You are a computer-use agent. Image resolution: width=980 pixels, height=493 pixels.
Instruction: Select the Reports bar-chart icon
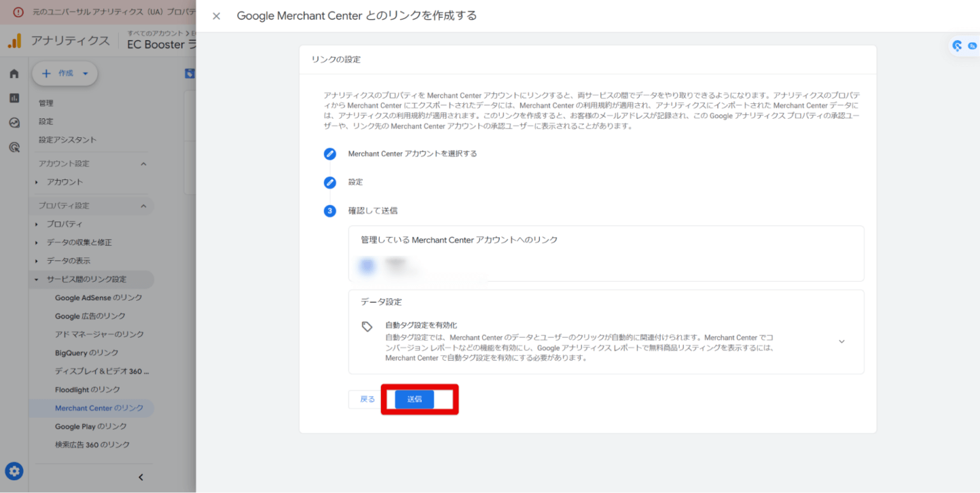point(13,98)
